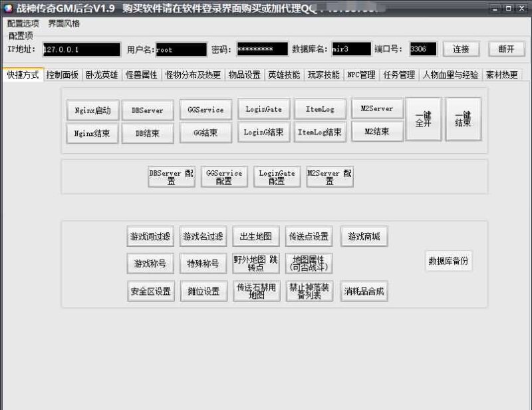Image resolution: width=532 pixels, height=410 pixels.
Task: Click the 一键全开 one-click start button
Action: (424, 118)
